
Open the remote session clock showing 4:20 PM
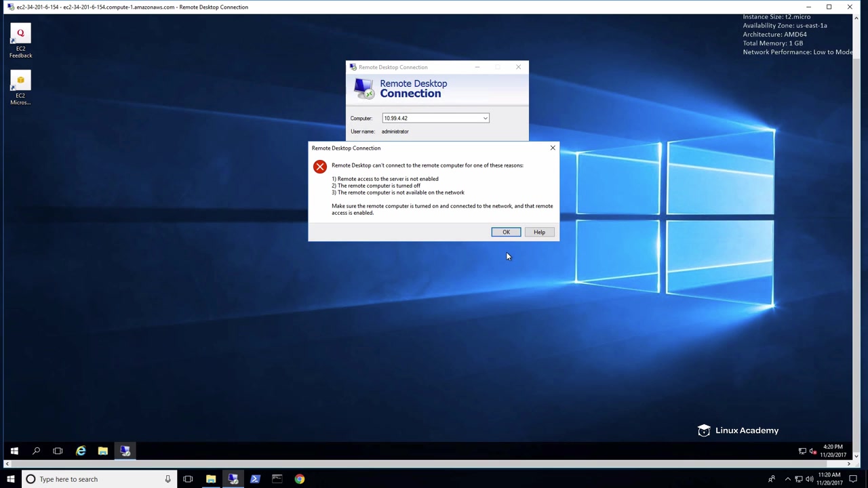point(833,451)
